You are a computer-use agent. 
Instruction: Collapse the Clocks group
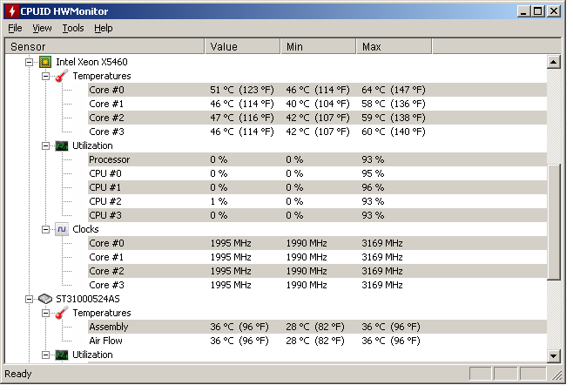(x=45, y=229)
